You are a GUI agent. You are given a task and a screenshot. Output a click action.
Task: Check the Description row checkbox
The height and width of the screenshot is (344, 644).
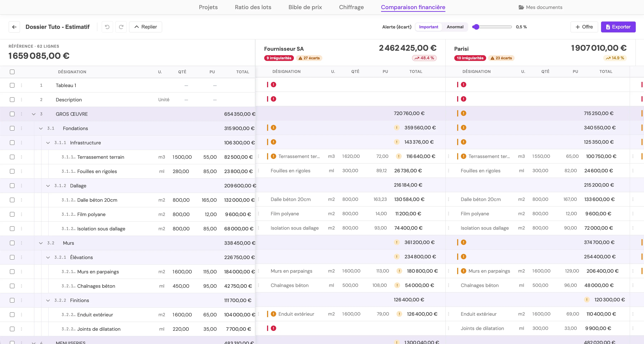click(x=12, y=100)
